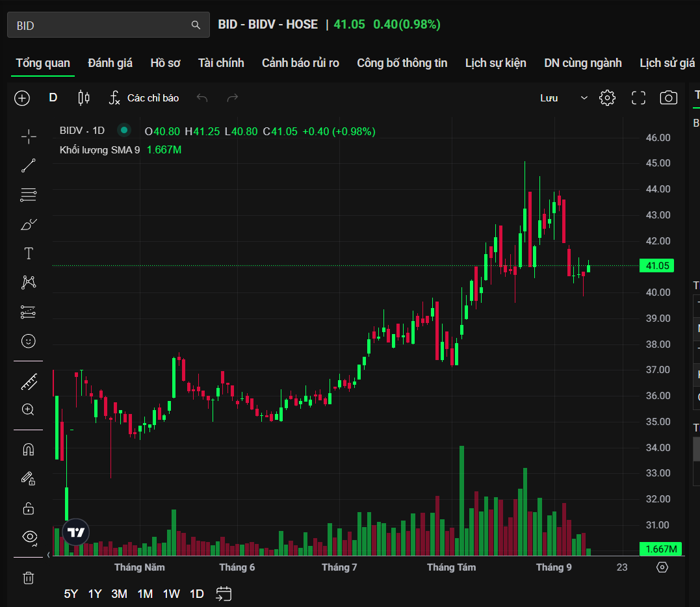Set range to 1Y

(x=95, y=594)
